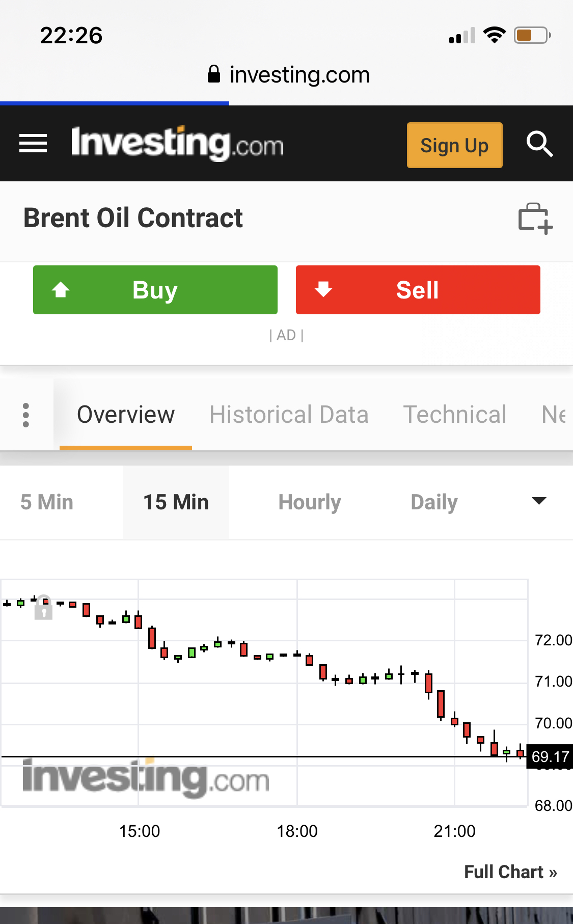573x924 pixels.
Task: Switch to the Technical tab
Action: [455, 415]
